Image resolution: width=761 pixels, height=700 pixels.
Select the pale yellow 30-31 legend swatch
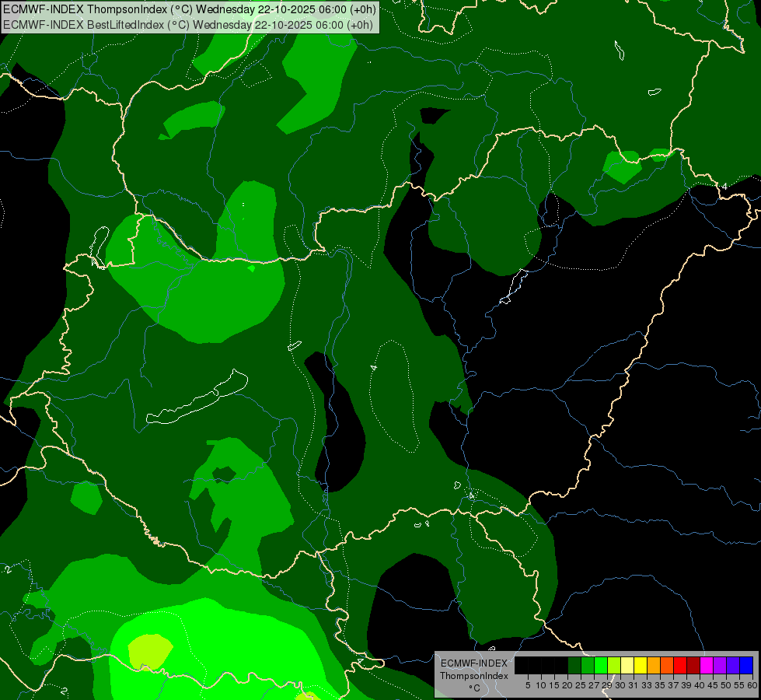point(627,665)
